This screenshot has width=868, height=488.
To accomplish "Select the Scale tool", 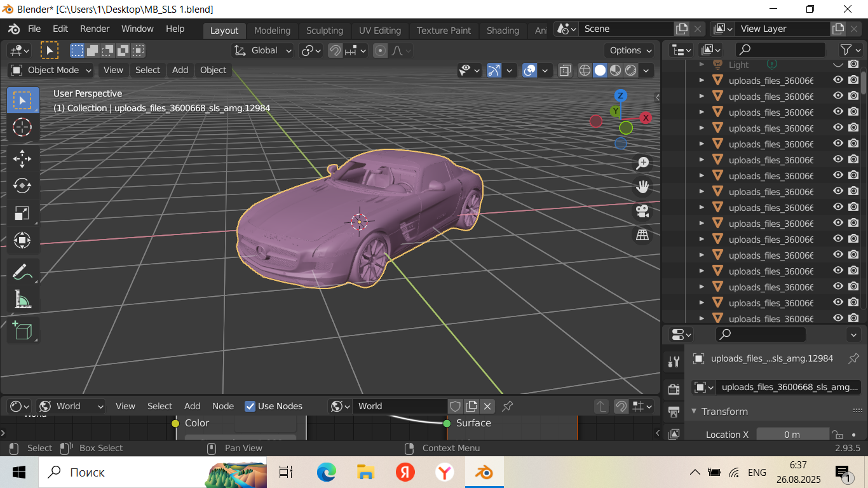I will click(22, 213).
